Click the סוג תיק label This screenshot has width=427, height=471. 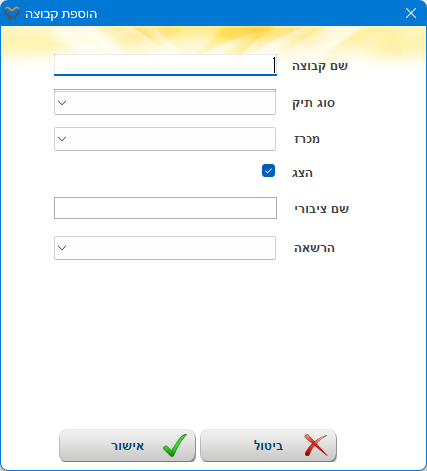click(313, 103)
